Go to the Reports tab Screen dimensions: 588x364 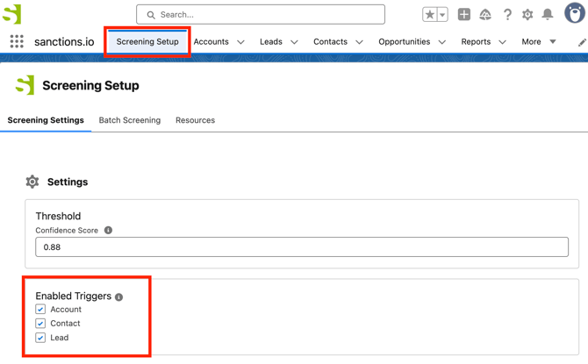pos(476,41)
